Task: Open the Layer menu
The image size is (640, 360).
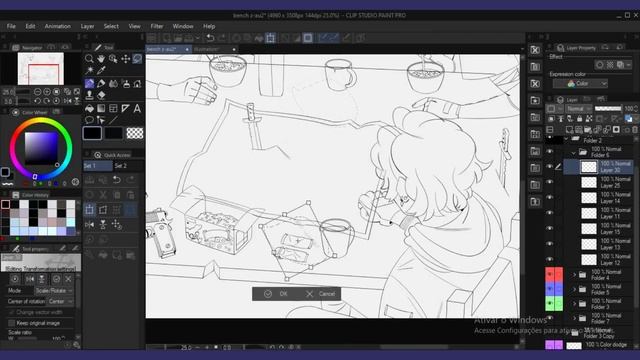Action: [x=87, y=26]
